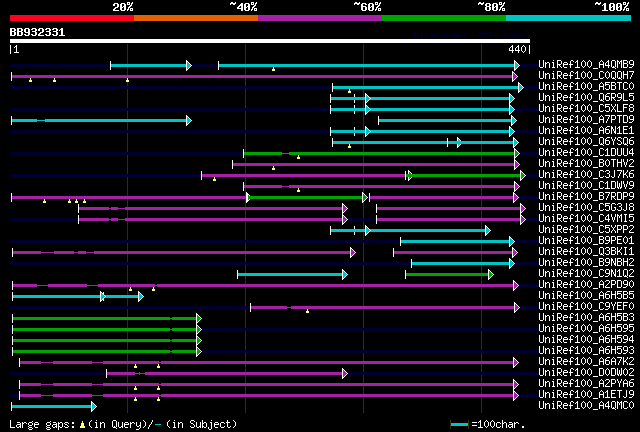Select the UniRef100_A6H5B5 label
This screenshot has height=432, width=640.
[x=586, y=296]
